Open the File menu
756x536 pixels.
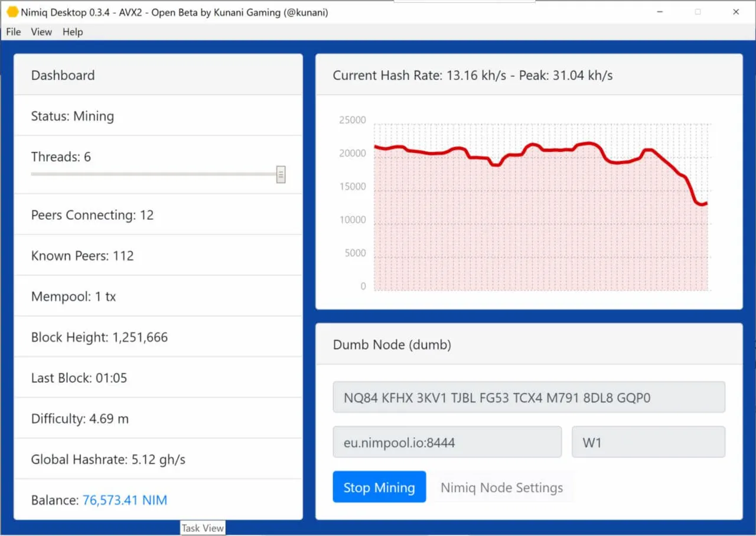(13, 32)
